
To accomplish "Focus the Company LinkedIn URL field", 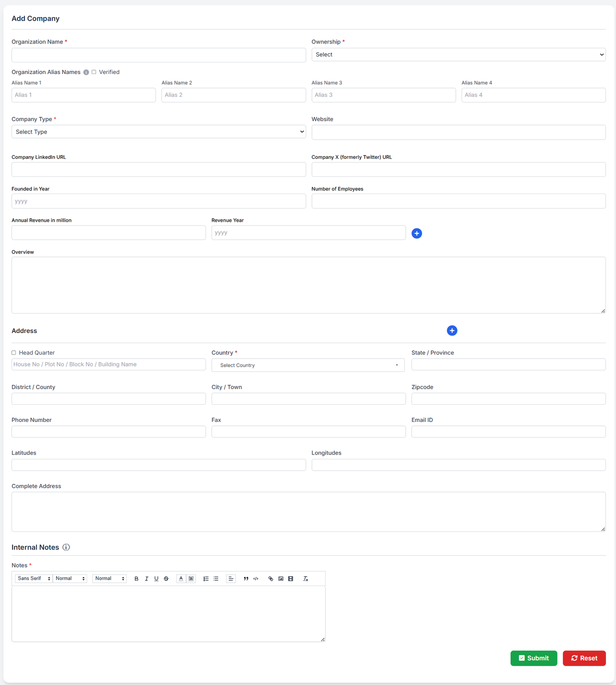I will 158,169.
